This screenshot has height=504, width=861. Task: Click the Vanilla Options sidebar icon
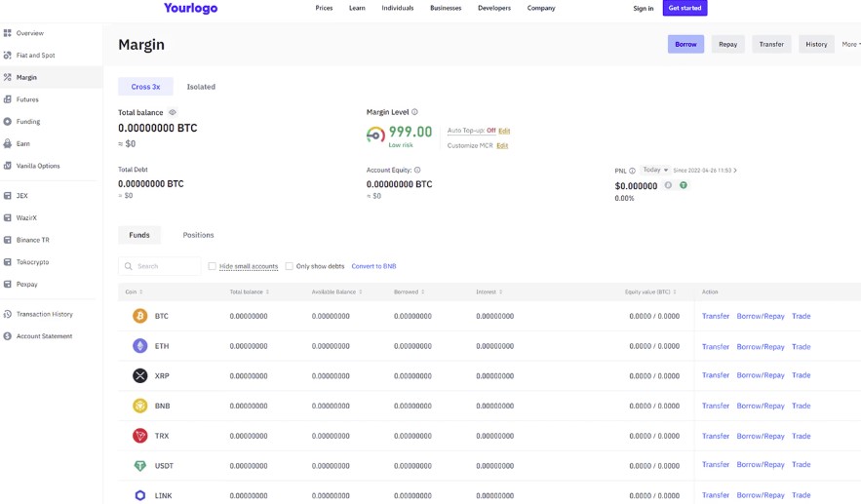pyautogui.click(x=7, y=166)
